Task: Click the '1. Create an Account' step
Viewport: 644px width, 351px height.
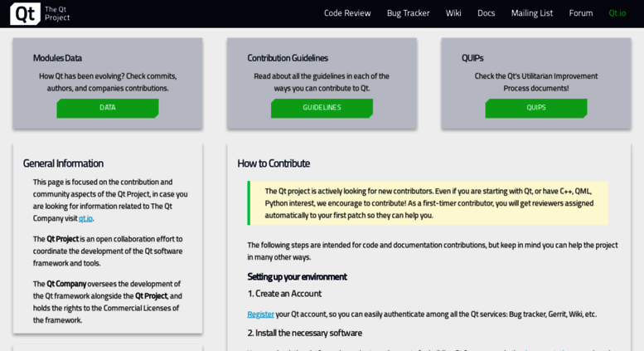Action: click(284, 294)
